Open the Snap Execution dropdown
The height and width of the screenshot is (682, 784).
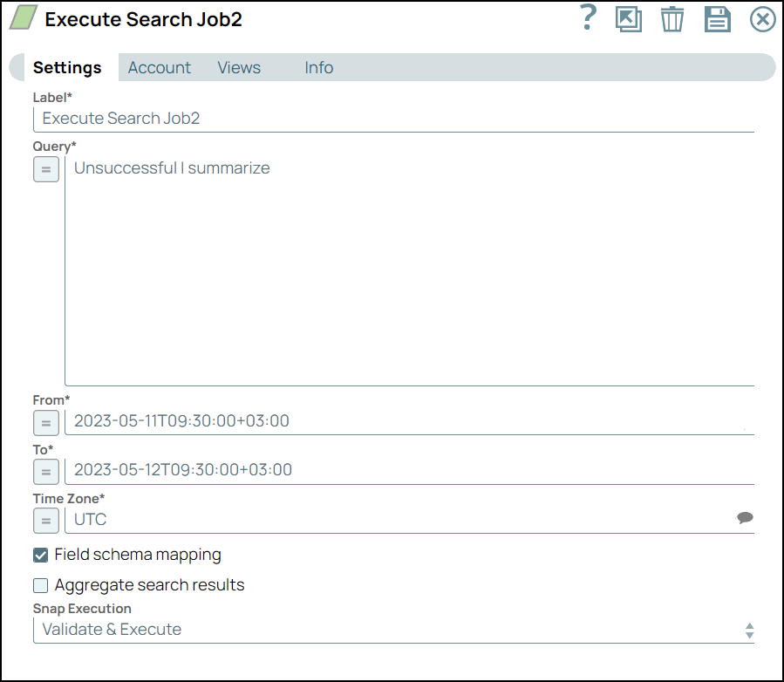tap(392, 629)
